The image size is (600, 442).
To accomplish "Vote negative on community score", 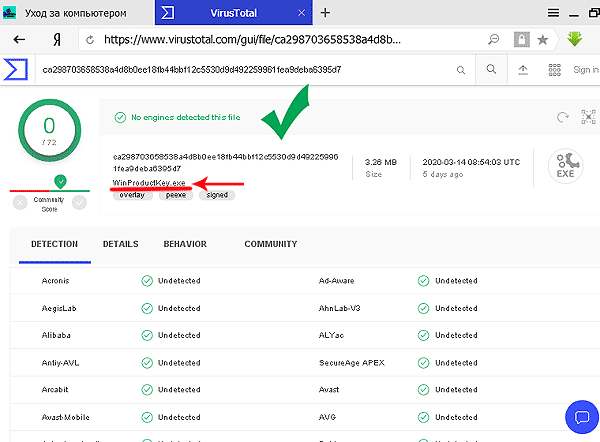I will pos(20,202).
